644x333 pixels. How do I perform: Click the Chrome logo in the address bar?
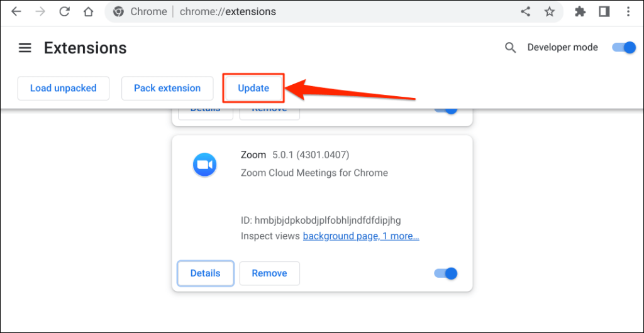point(119,12)
